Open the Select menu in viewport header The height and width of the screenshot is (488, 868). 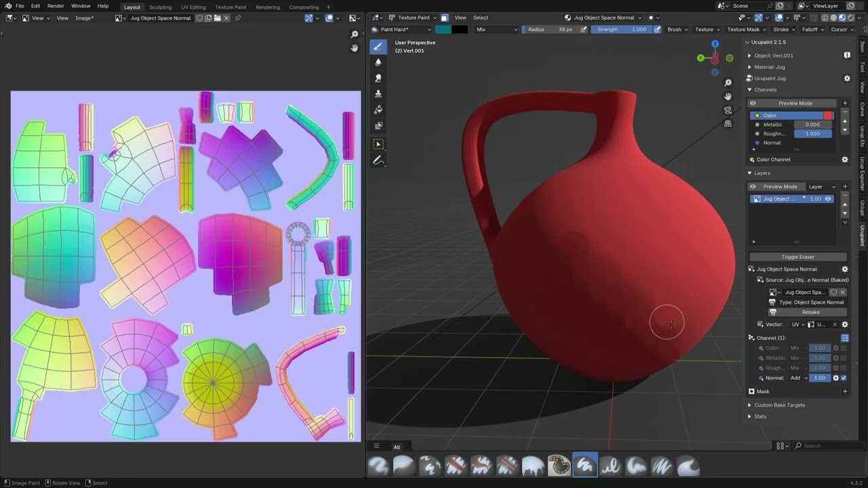click(480, 18)
